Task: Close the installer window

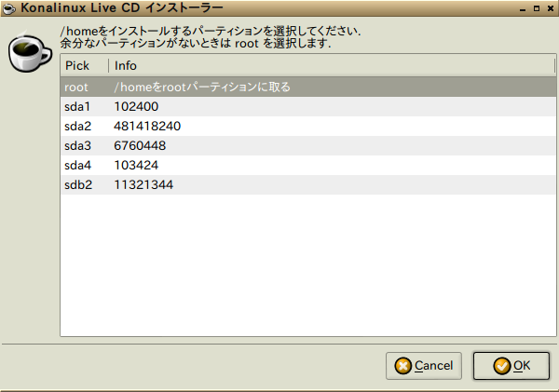Action: tap(551, 8)
